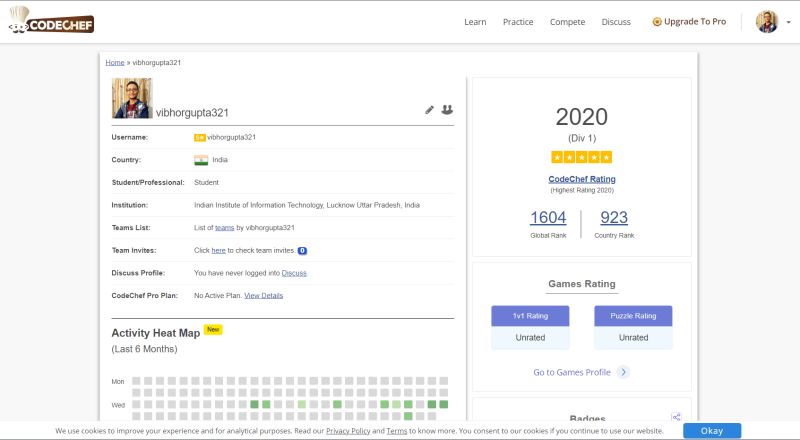The width and height of the screenshot is (800, 440).
Task: Click the Upgrade To Pro button
Action: tap(689, 22)
